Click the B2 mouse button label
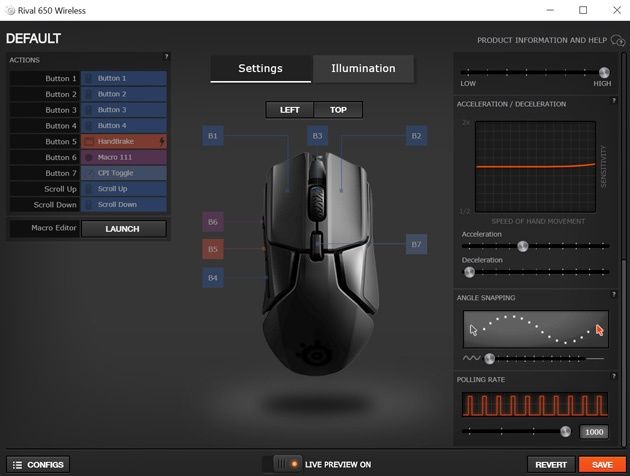Viewport: 630px width, 476px height. point(416,136)
